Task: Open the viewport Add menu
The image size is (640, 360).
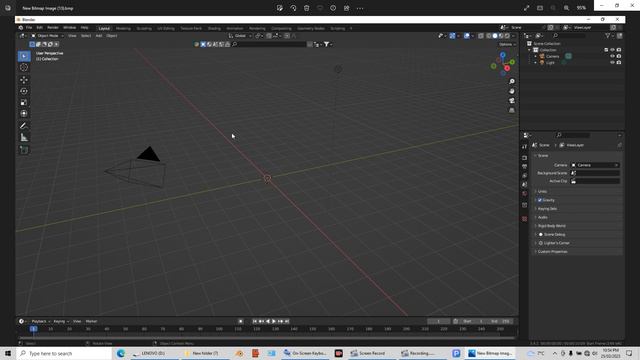Action: [99, 36]
